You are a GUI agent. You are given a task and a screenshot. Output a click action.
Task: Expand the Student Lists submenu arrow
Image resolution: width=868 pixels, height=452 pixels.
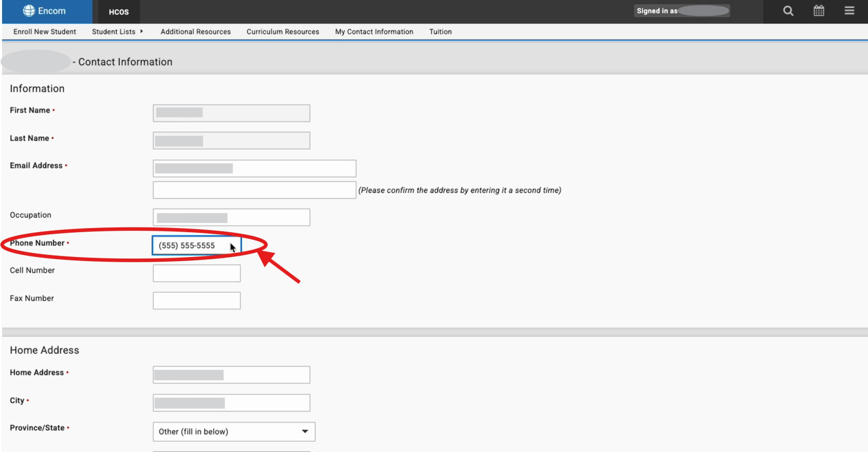[142, 32]
